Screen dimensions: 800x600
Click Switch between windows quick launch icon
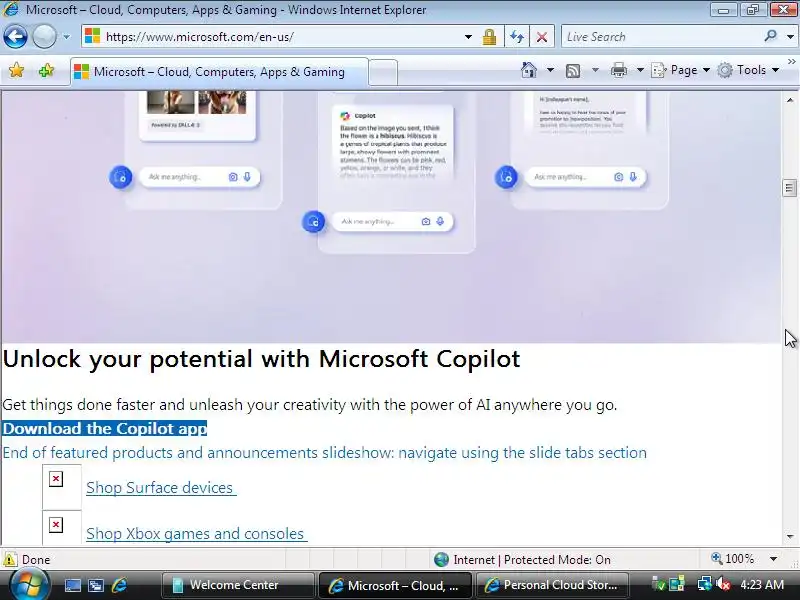96,585
